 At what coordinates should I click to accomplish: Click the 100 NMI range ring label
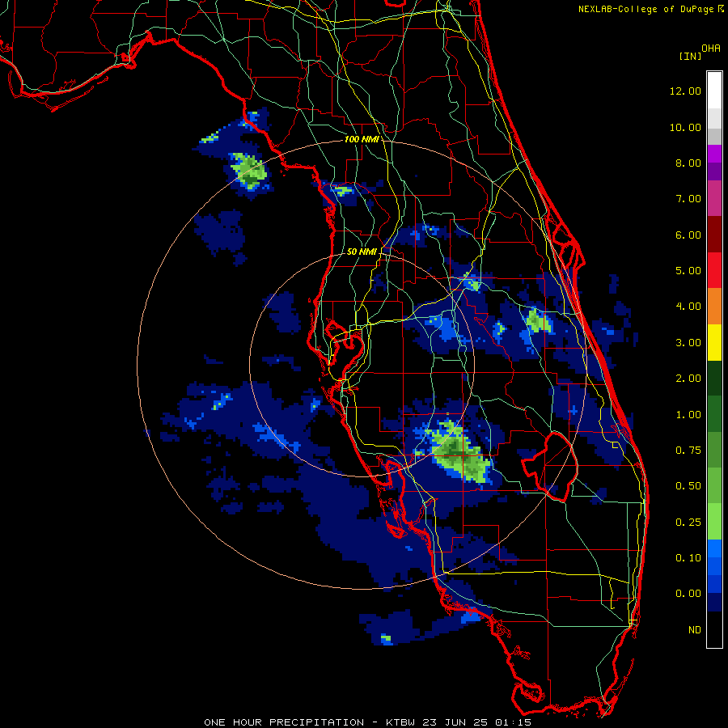click(362, 139)
